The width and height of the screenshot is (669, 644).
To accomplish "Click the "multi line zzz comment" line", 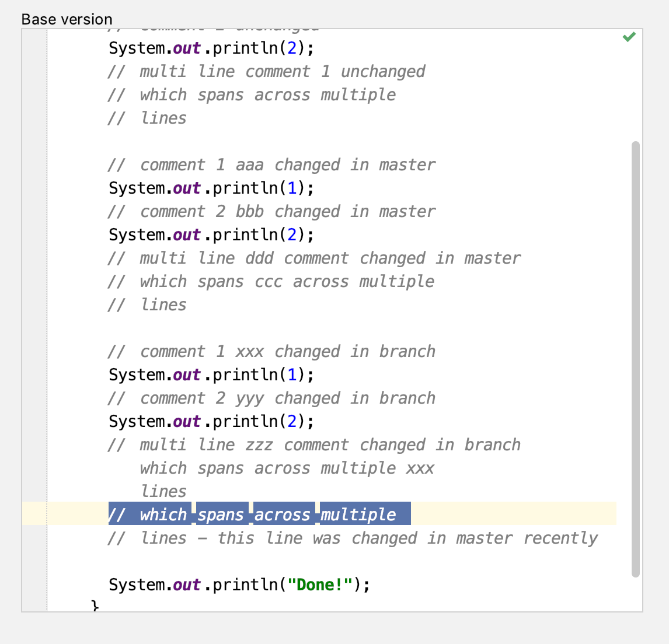I will point(314,445).
